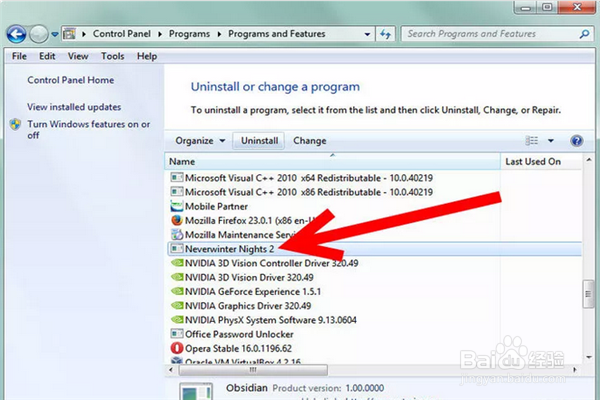Click the horizontal scrollbar left arrow
This screenshot has width=600, height=400.
171,370
